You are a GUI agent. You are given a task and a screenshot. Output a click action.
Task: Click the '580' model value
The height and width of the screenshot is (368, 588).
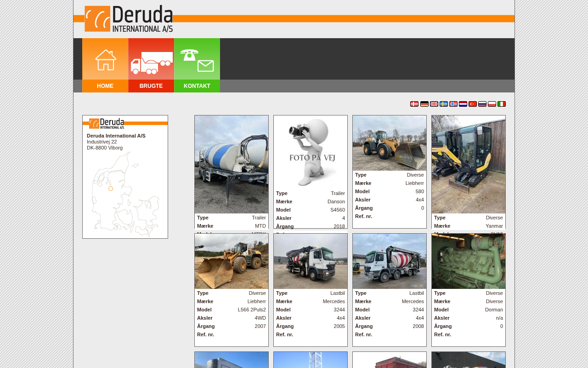420,191
